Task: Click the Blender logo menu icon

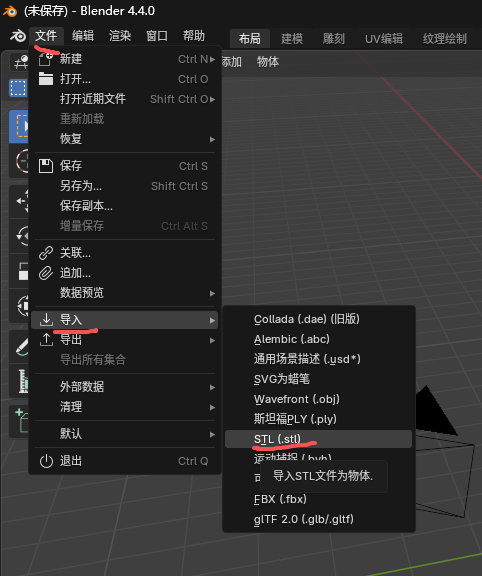Action: (17, 36)
